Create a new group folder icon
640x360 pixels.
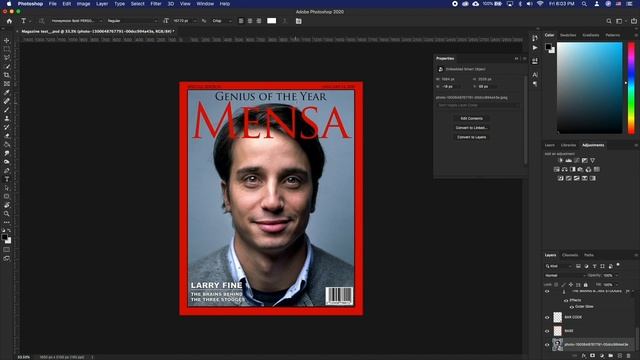611,356
